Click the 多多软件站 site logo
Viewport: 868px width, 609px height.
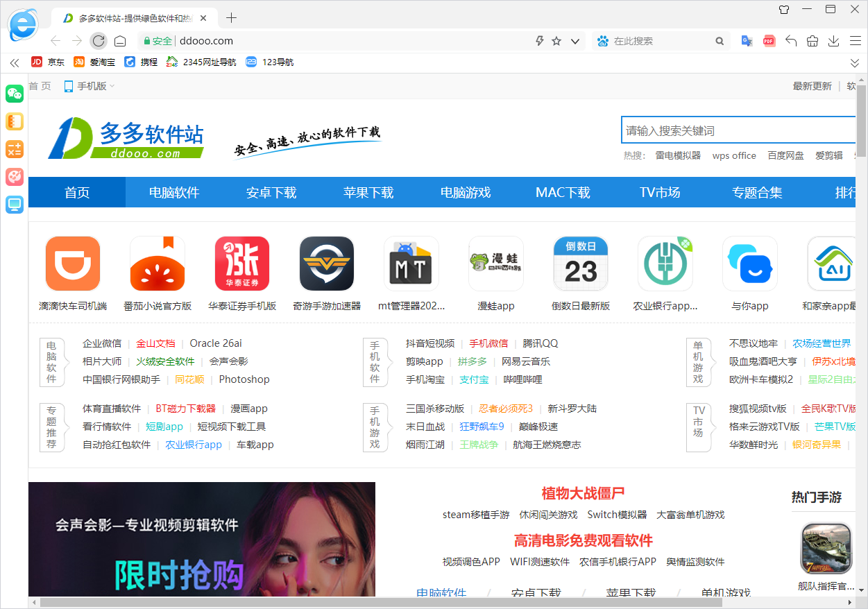[x=127, y=138]
